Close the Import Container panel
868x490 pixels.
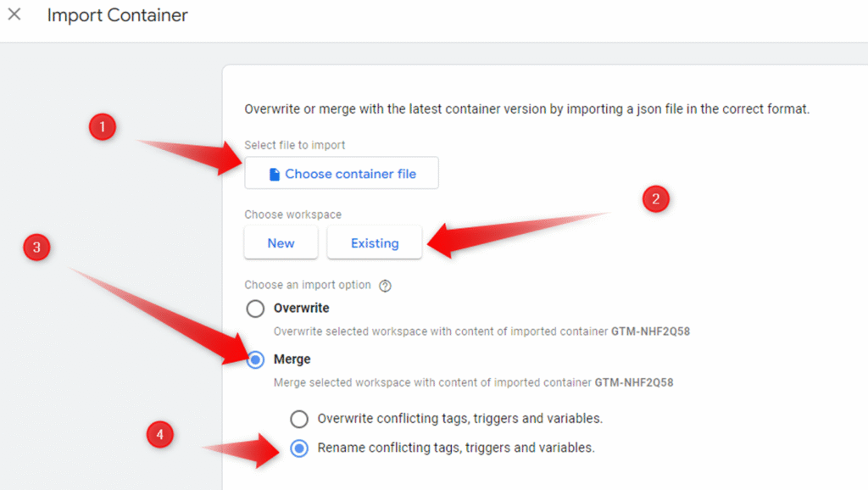tap(14, 14)
